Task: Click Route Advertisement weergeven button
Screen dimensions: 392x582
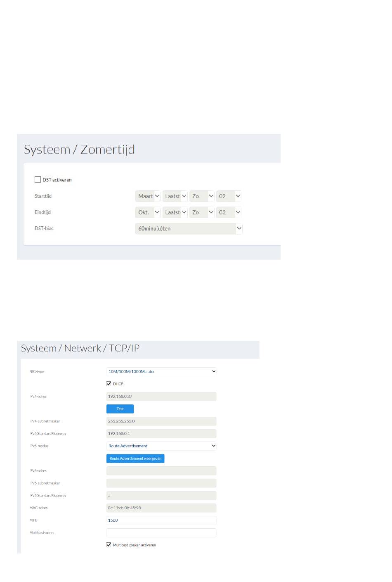Action: pos(135,458)
